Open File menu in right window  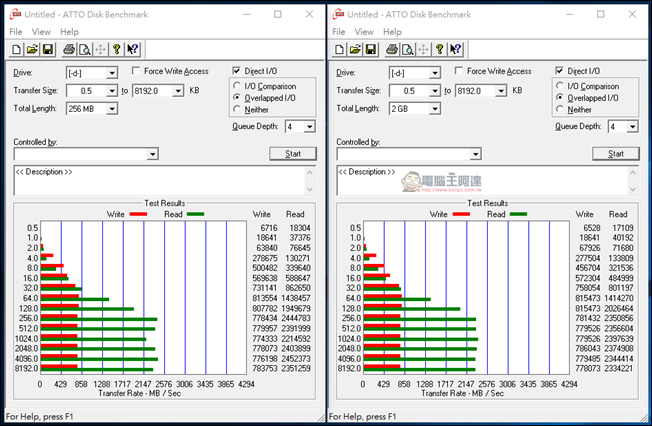pos(338,32)
